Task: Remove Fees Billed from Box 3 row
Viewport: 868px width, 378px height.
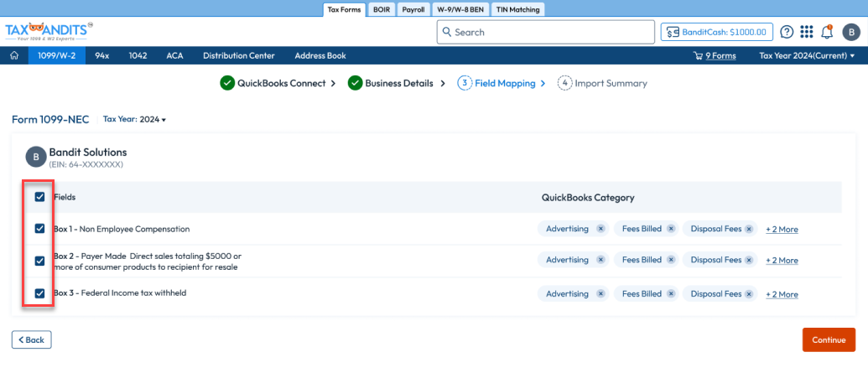Action: [670, 294]
